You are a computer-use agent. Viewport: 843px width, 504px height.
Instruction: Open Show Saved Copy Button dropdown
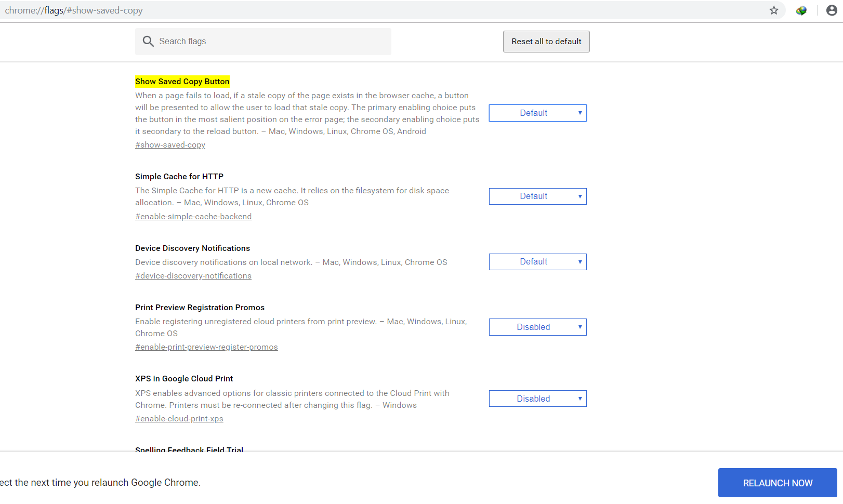538,113
